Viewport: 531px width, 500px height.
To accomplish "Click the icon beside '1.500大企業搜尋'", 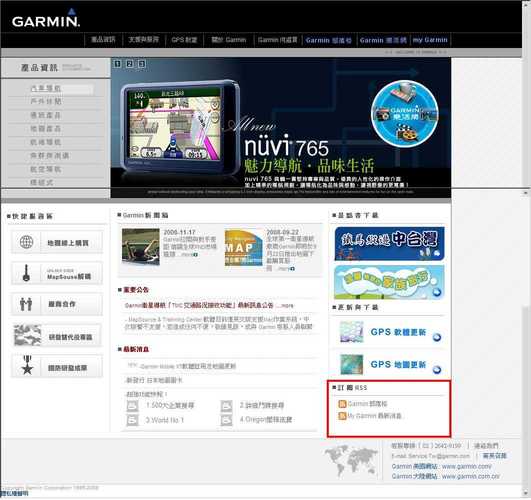I will [132, 405].
